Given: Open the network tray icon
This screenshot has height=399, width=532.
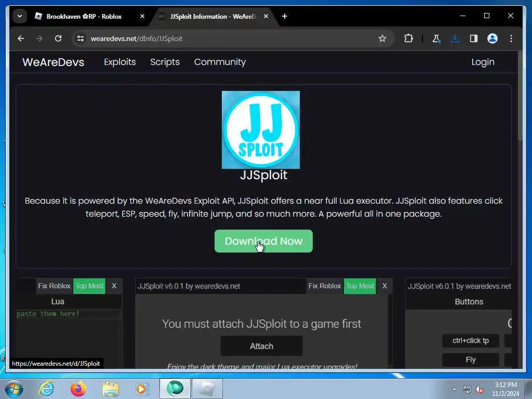Looking at the screenshot, I should coord(467,390).
